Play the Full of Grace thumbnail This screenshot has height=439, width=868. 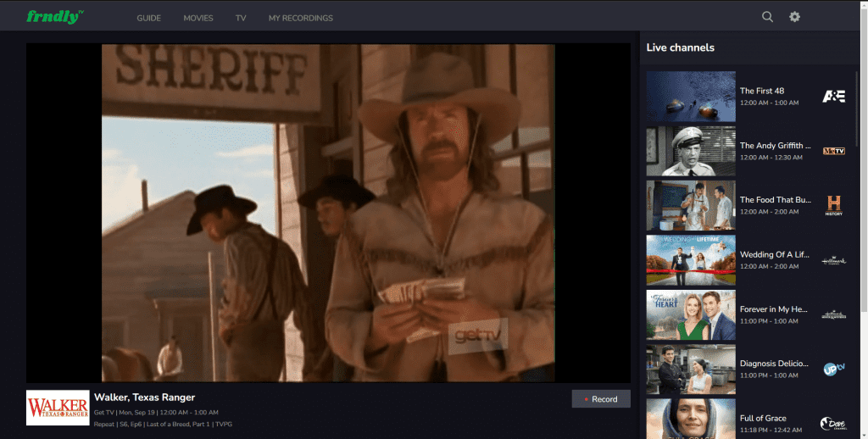tap(691, 419)
